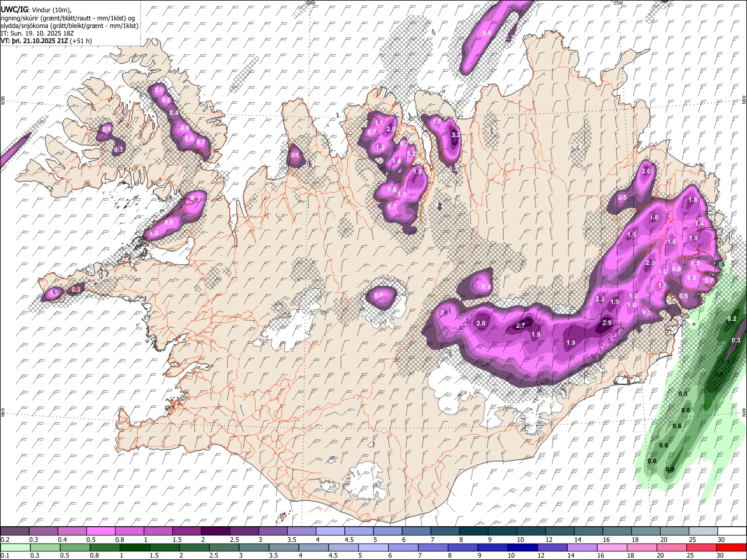Image resolution: width=747 pixels, height=560 pixels.
Task: Click the navy blue 10–12 rain swatch
Action: pos(522,548)
